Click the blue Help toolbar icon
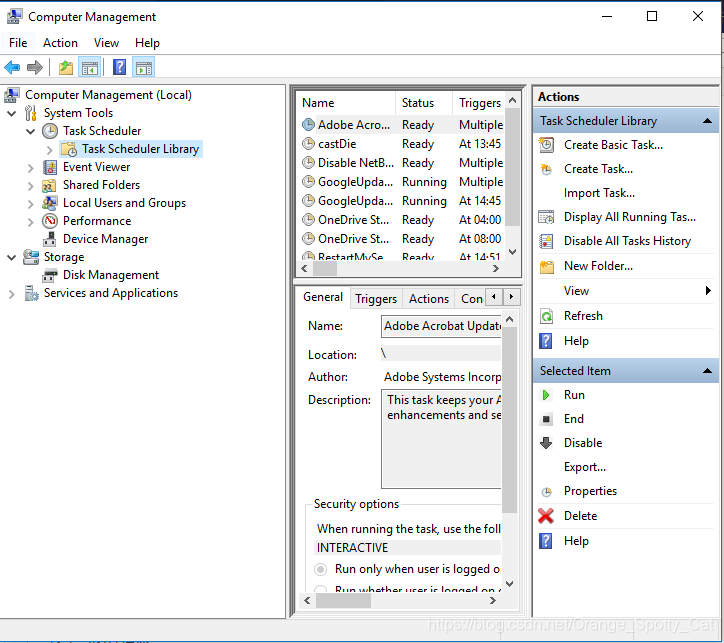This screenshot has width=724, height=643. 119,68
